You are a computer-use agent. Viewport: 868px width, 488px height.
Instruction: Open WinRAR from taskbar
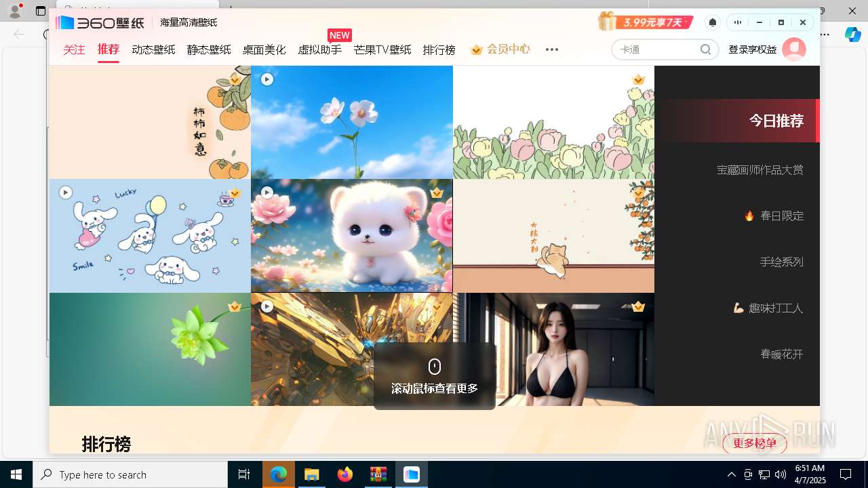pos(378,474)
